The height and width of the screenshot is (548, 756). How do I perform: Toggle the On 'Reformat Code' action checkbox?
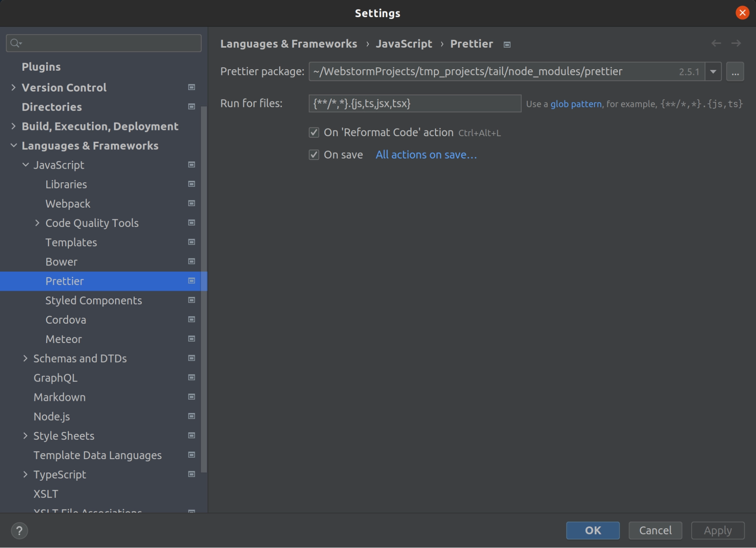click(314, 132)
